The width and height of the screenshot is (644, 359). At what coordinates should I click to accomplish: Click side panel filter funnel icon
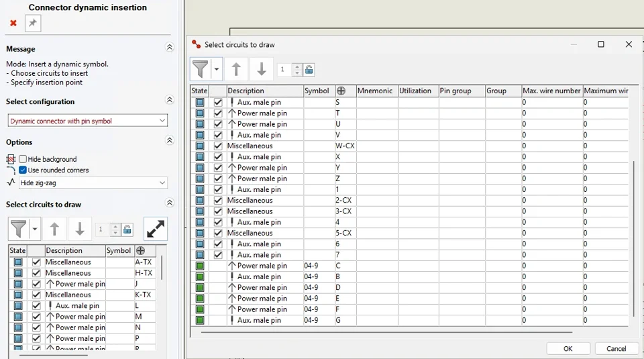(19, 229)
